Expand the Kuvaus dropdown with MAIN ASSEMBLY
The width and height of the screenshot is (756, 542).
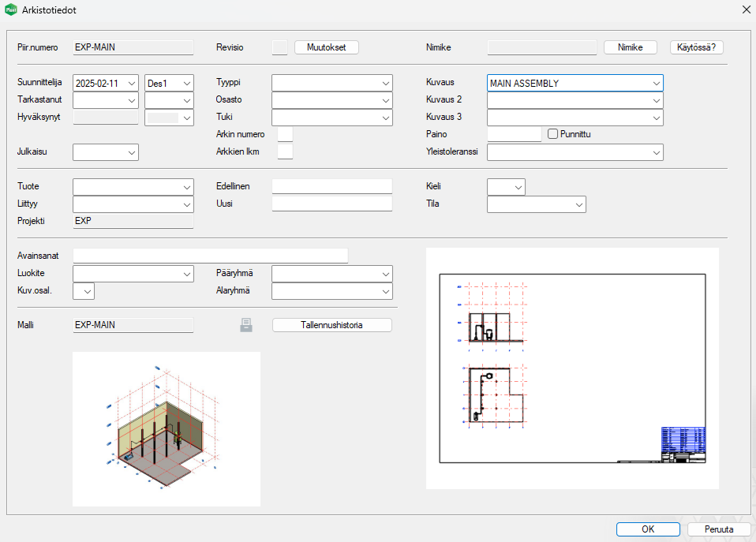(656, 83)
